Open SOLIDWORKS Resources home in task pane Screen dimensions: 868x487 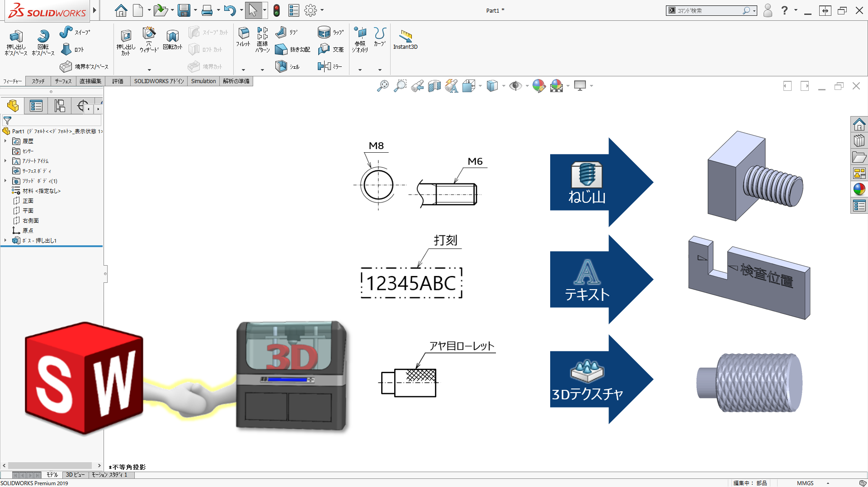pos(859,124)
